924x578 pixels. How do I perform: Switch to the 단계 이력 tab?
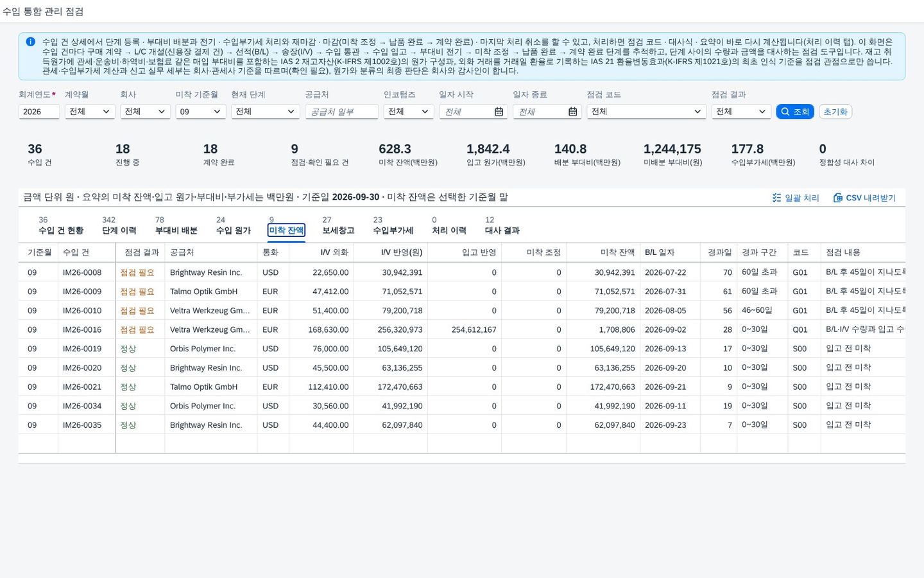coord(119,231)
